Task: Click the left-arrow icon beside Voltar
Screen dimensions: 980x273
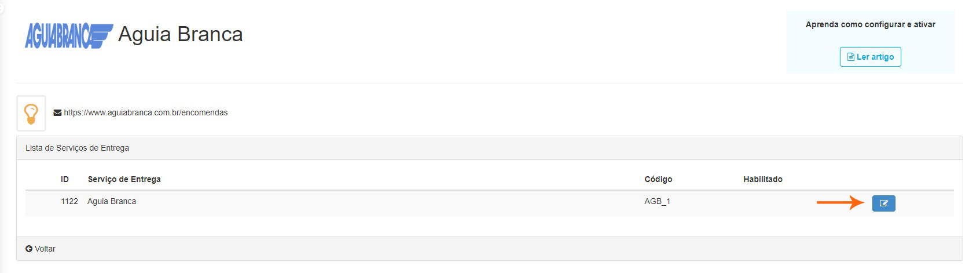Action: [x=29, y=249]
